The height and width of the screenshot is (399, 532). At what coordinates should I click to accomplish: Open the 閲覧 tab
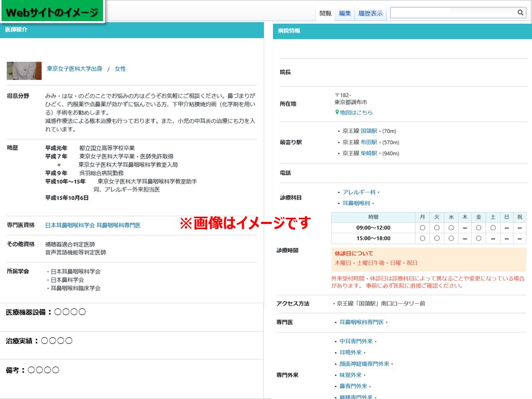[x=325, y=13]
